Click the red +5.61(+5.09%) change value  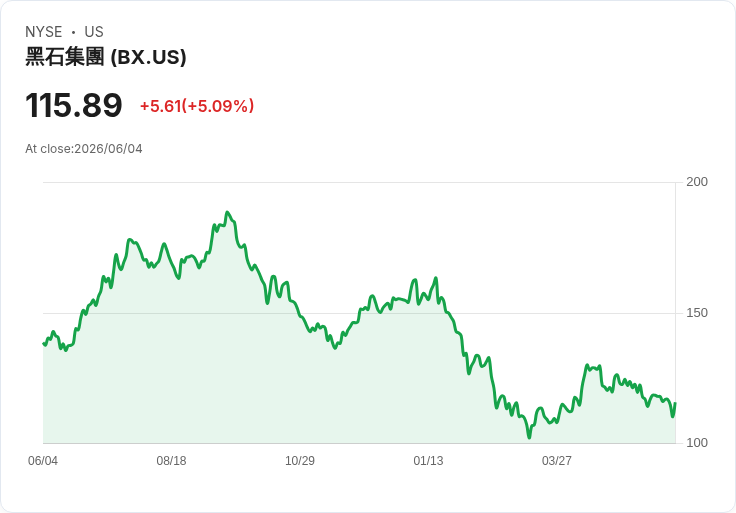click(x=197, y=106)
